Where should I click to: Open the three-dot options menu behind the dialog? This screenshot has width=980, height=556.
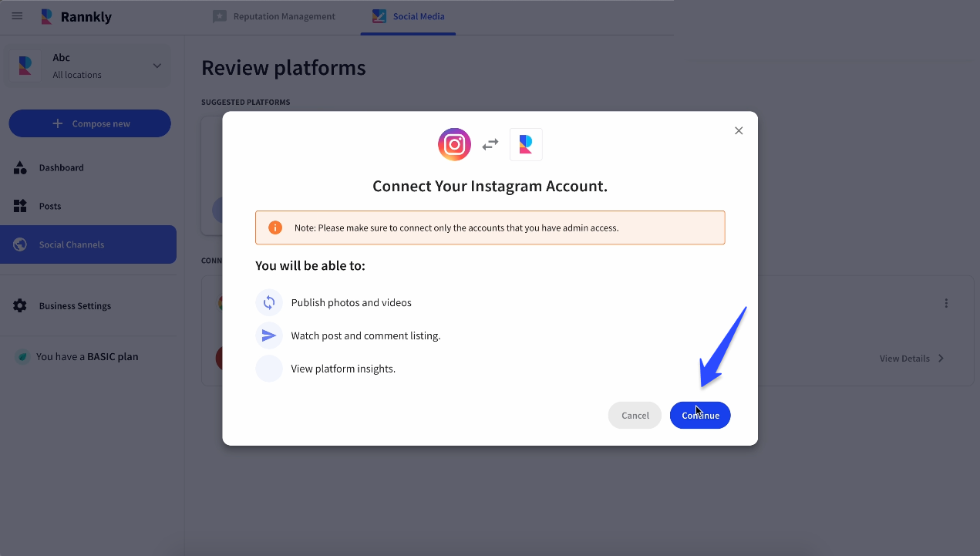[x=946, y=303]
